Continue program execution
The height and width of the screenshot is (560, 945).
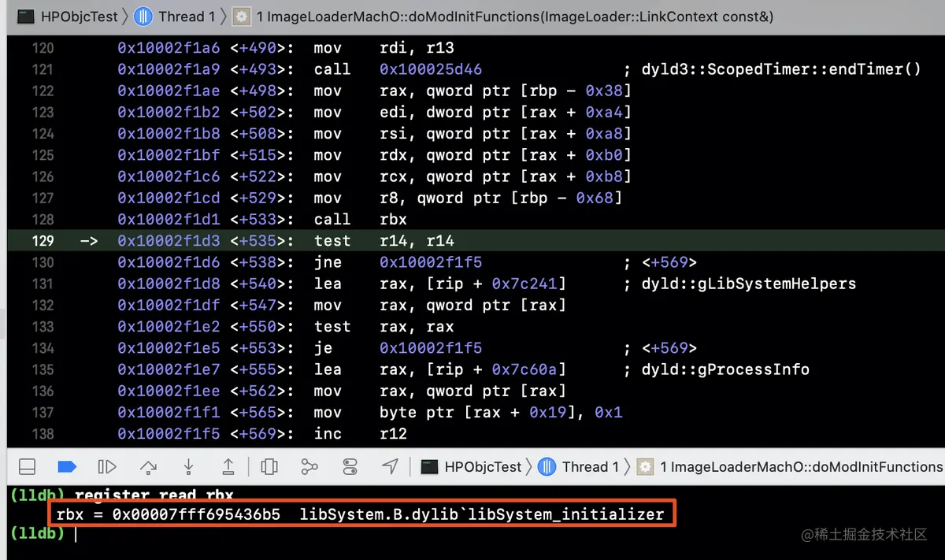click(x=107, y=467)
